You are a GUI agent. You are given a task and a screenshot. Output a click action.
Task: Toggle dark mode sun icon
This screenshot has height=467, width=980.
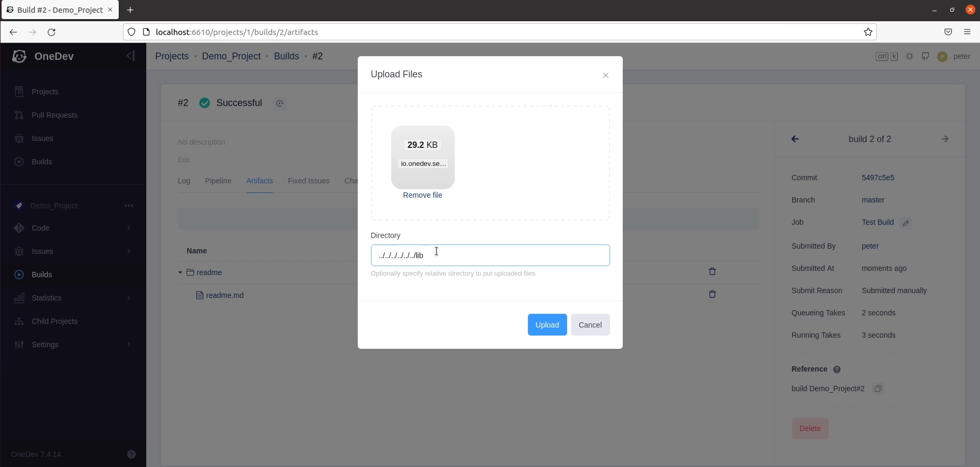point(910,56)
